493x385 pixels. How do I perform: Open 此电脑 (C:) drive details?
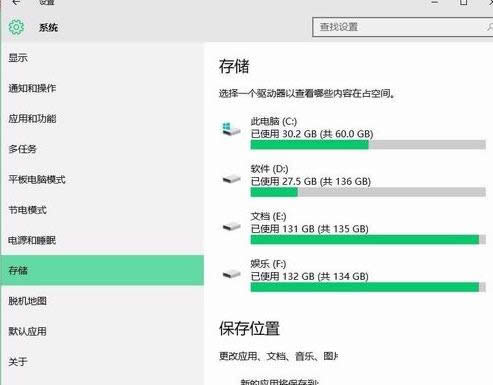352,133
